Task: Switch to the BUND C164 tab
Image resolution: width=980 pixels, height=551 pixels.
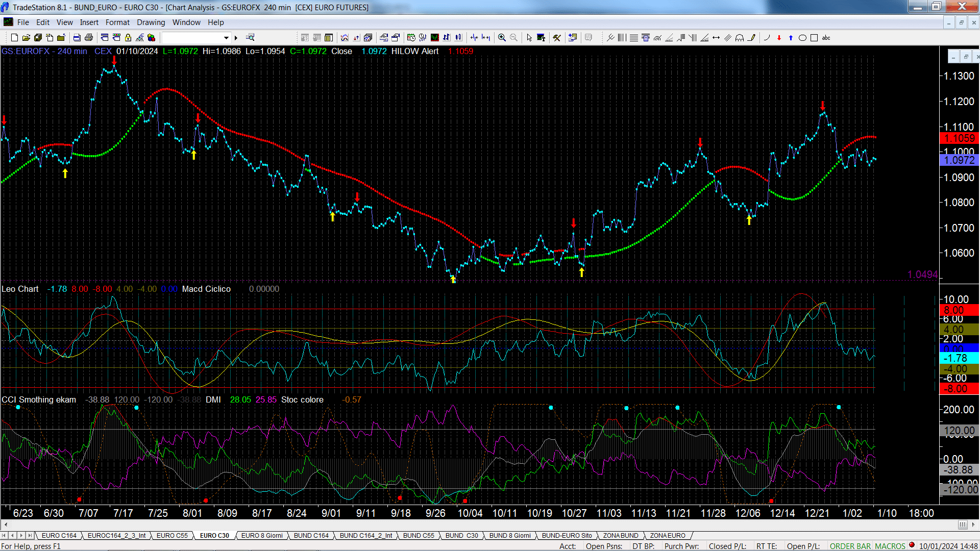Action: [311, 536]
